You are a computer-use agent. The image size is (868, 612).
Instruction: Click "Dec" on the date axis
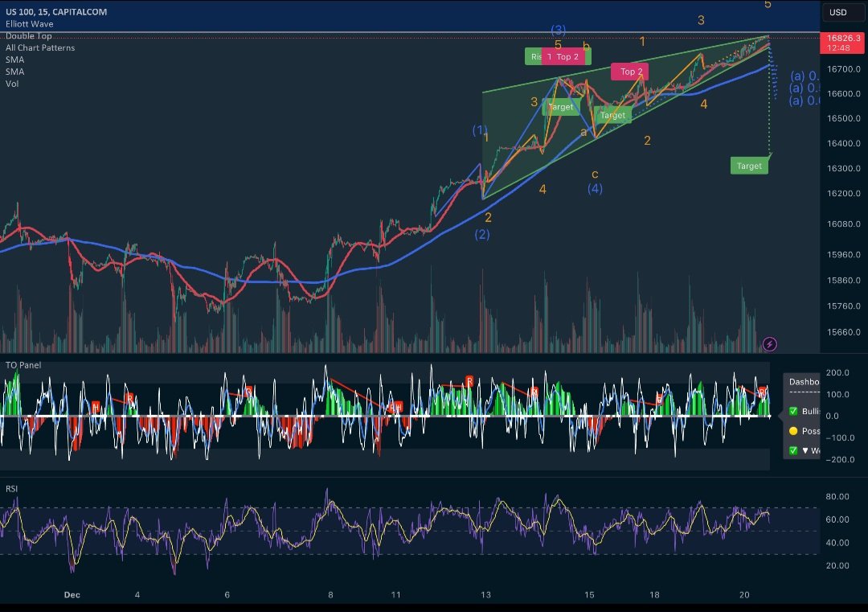pyautogui.click(x=72, y=595)
